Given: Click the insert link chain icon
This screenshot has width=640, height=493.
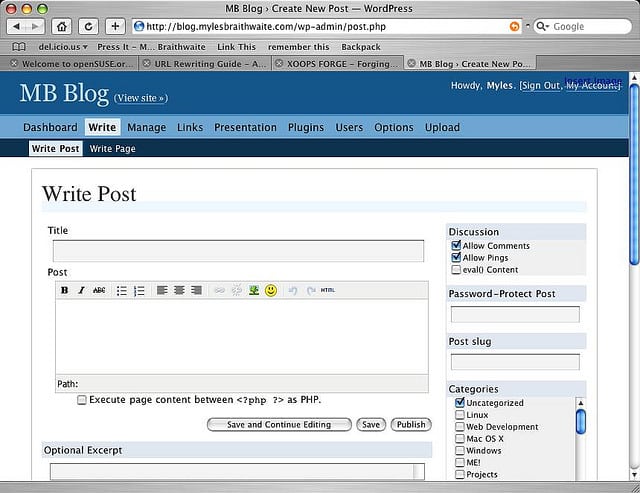Looking at the screenshot, I should 220,290.
